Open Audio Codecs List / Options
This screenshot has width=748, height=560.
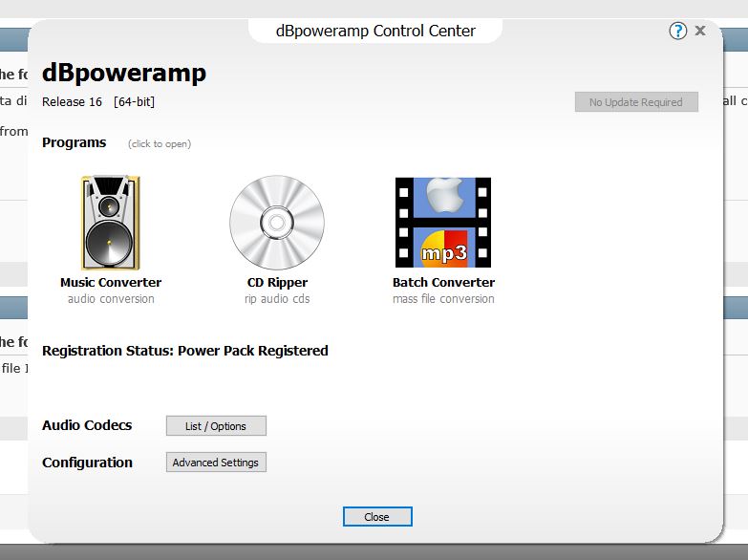[x=216, y=426]
